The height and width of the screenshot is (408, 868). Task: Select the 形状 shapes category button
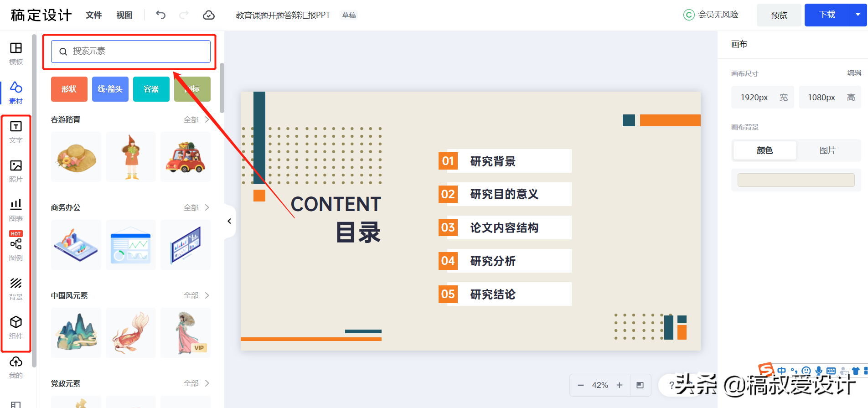(69, 89)
